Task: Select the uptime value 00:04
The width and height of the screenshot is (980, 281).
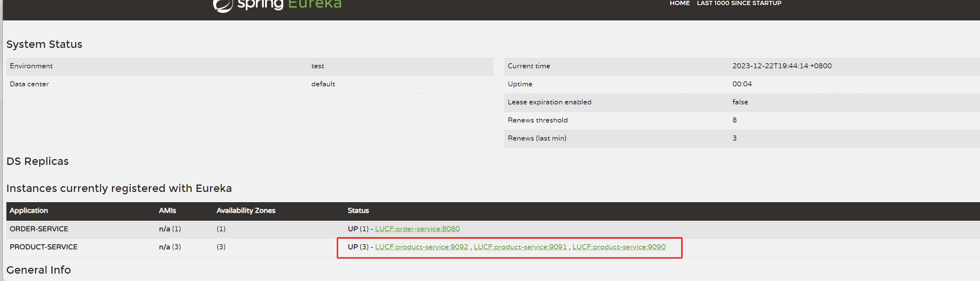Action: point(742,84)
